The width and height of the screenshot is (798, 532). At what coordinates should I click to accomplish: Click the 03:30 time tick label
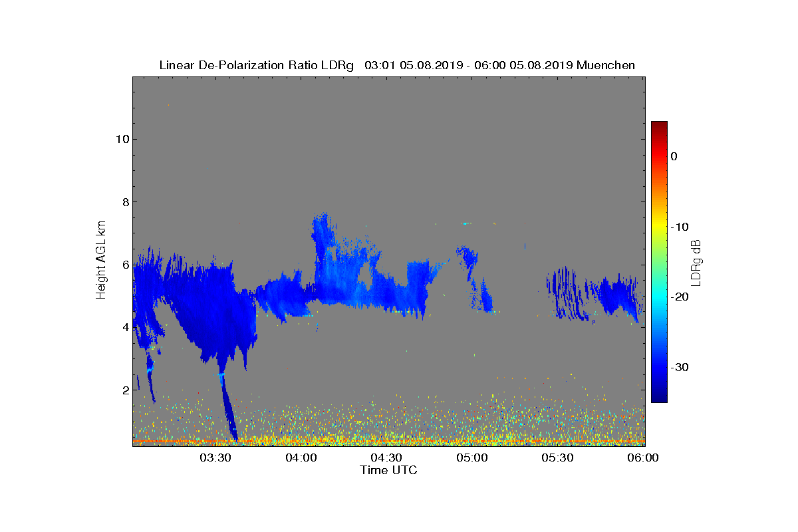click(x=215, y=458)
